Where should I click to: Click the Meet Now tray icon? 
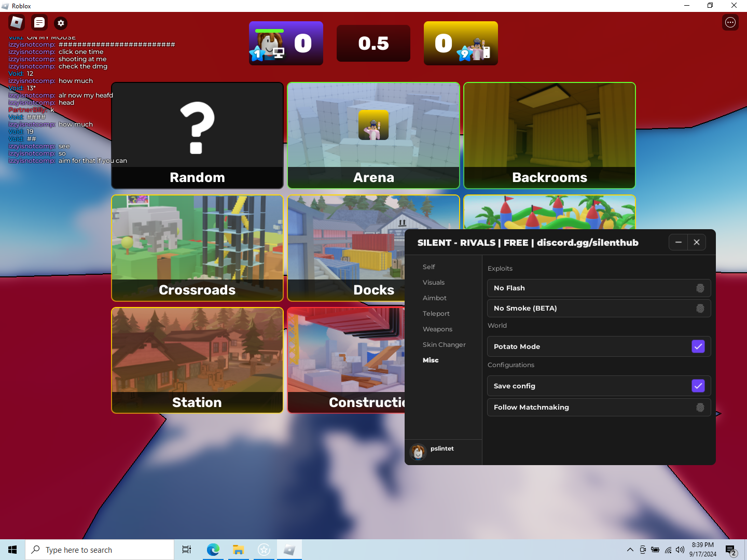point(643,550)
